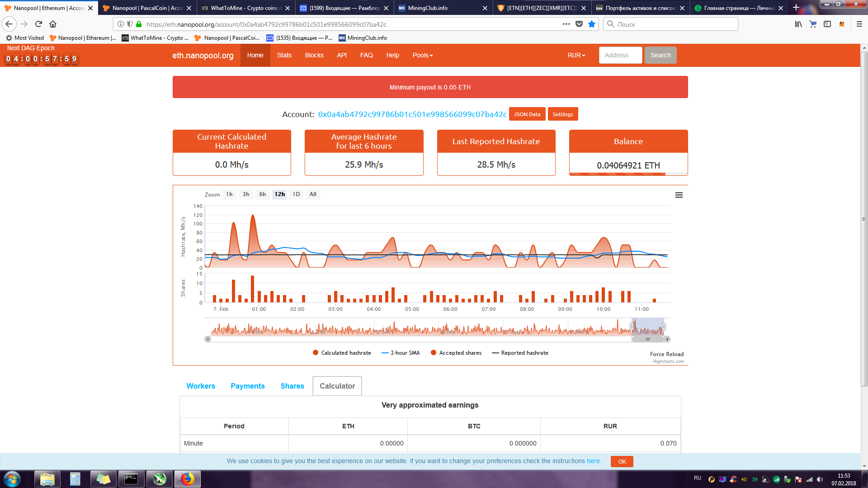The height and width of the screenshot is (488, 868).
Task: Close the WhatToMine tab
Action: pyautogui.click(x=288, y=8)
